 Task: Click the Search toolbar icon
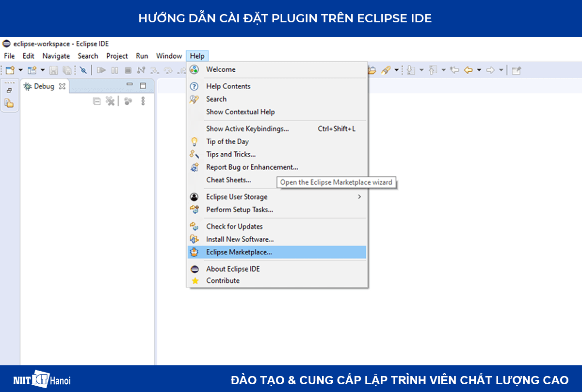[x=387, y=70]
